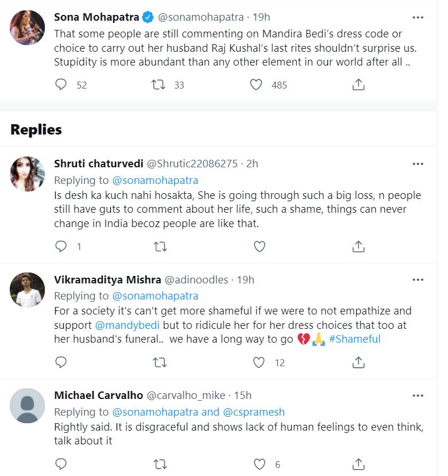
Task: Open more options on Sona Mohapatra's tweet
Action: click(418, 16)
